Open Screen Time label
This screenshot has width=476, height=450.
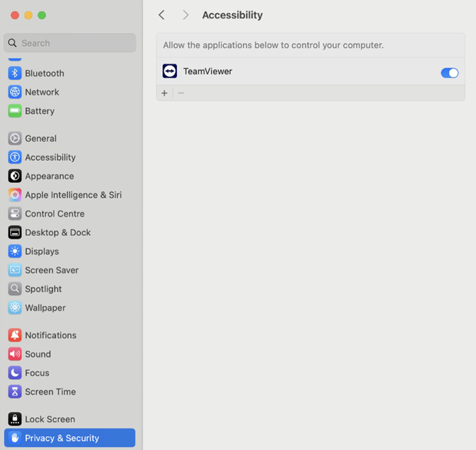tap(50, 392)
